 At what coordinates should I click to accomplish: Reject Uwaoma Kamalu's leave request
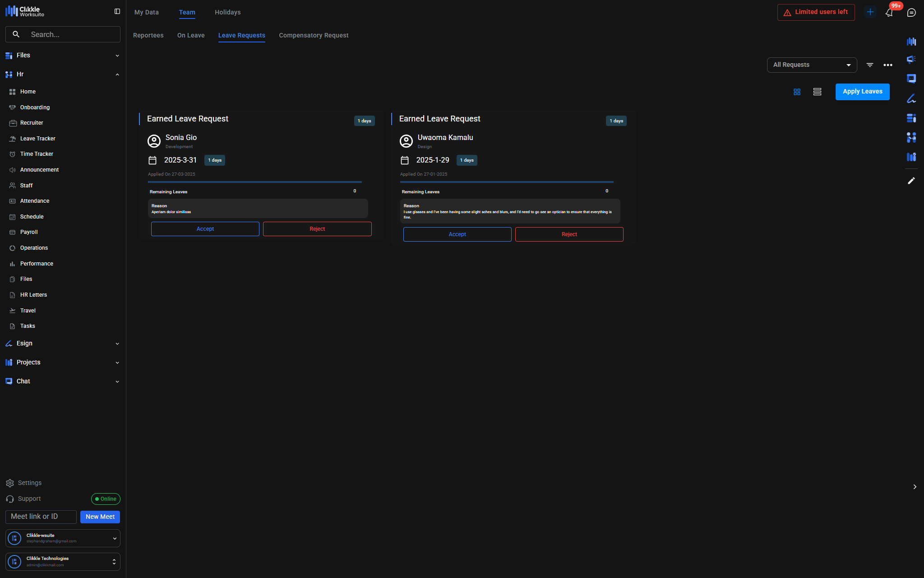click(569, 234)
